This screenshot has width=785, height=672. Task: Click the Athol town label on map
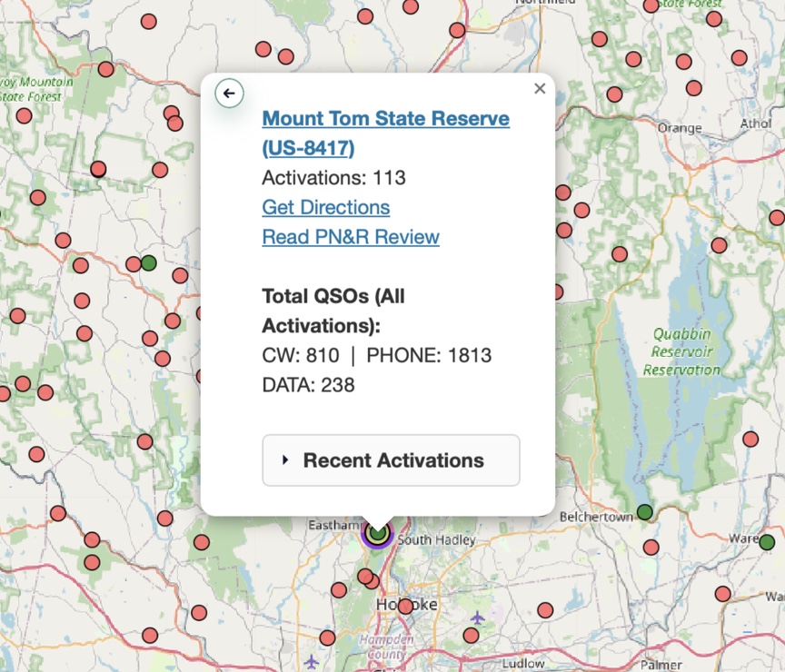pyautogui.click(x=755, y=124)
